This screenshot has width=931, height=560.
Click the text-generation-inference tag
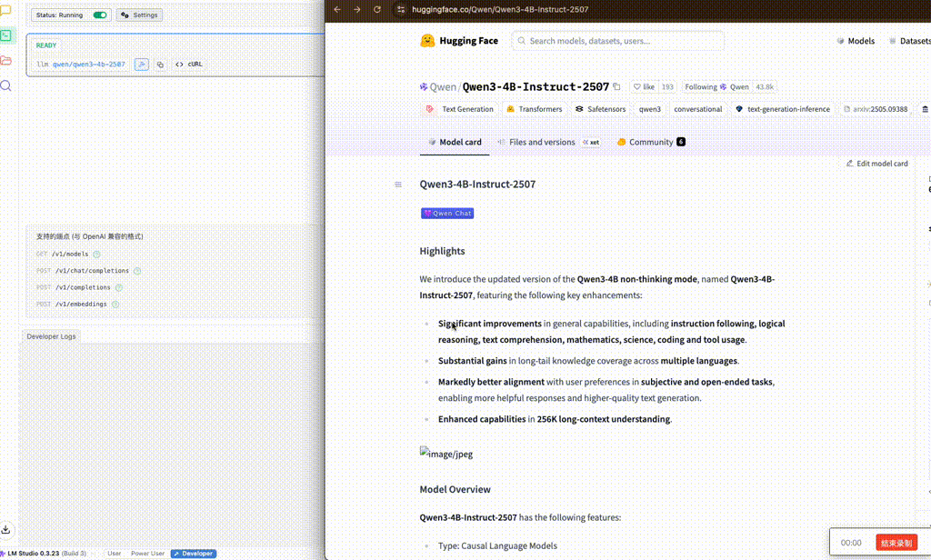[783, 109]
